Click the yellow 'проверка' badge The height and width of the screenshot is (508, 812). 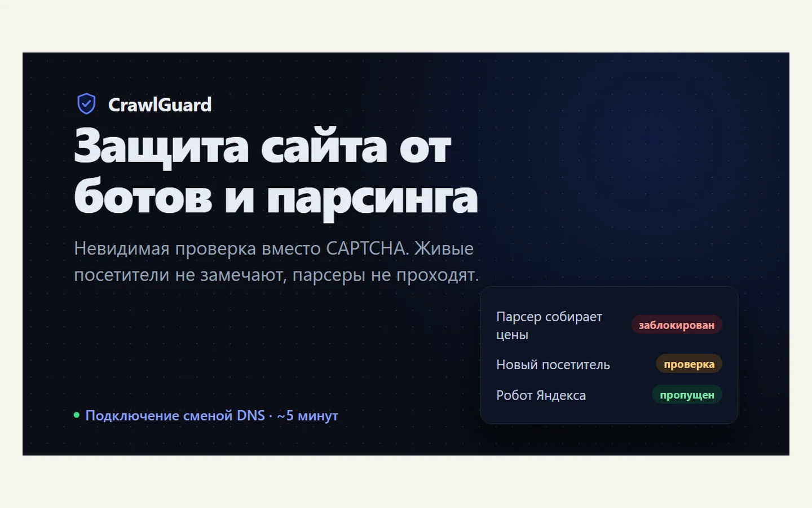click(x=689, y=364)
